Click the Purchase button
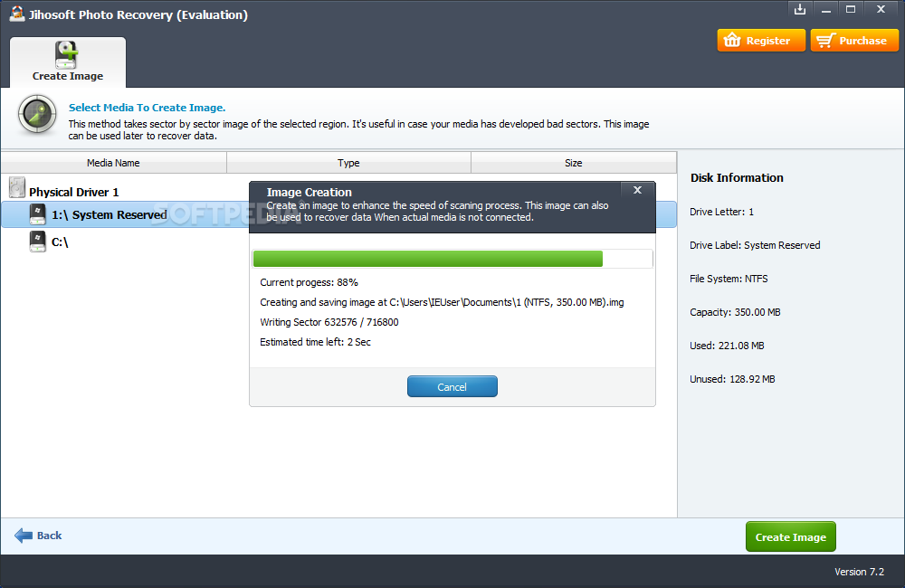Image resolution: width=905 pixels, height=588 pixels. coord(854,41)
